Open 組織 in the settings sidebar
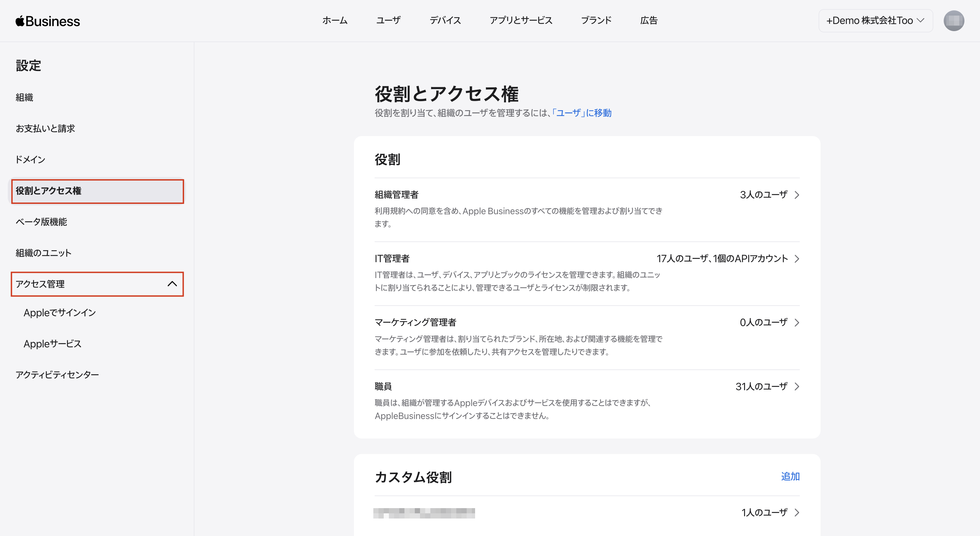Screen dimensions: 980x536 click(24, 98)
